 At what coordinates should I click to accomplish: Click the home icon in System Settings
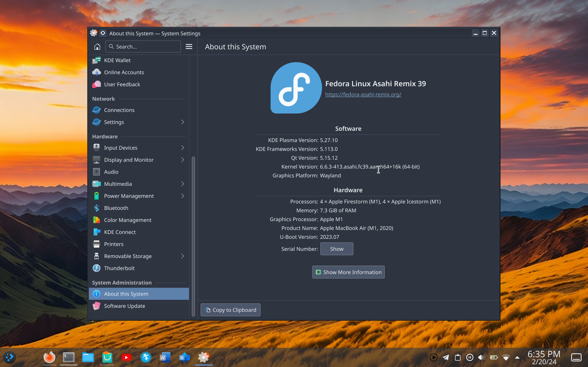pos(97,46)
